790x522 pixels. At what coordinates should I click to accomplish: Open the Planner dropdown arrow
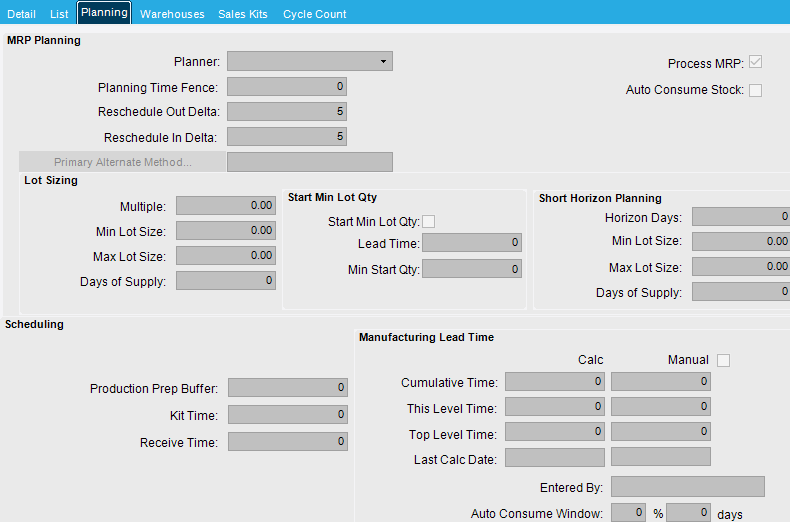(383, 61)
